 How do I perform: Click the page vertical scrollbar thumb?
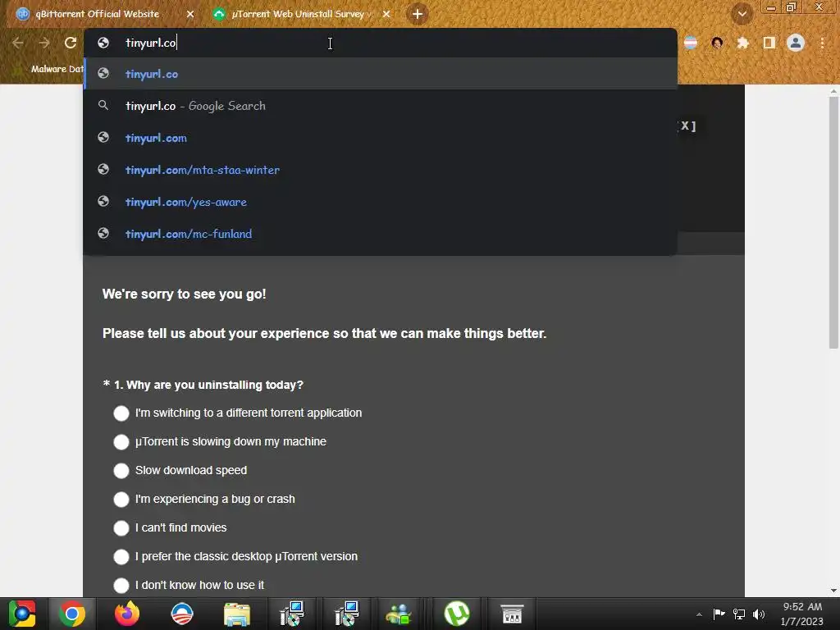tap(833, 223)
